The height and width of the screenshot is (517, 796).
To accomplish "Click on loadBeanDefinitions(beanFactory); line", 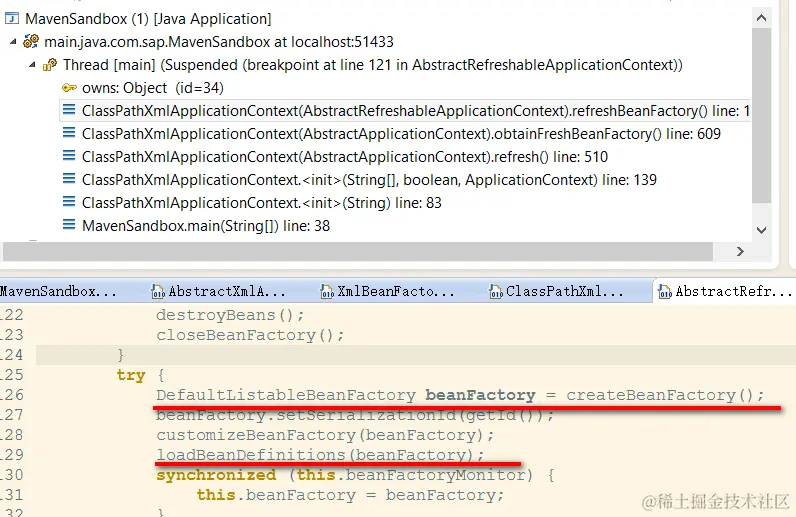I will coord(320,455).
